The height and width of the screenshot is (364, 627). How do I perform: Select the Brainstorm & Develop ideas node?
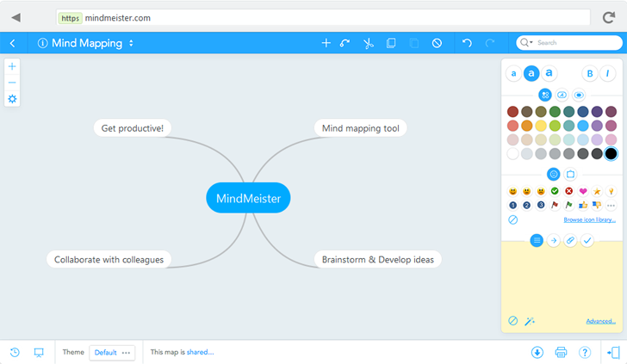377,259
